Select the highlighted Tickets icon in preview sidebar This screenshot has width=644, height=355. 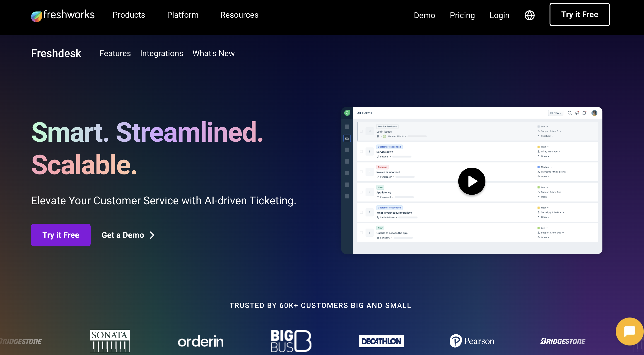tap(347, 138)
